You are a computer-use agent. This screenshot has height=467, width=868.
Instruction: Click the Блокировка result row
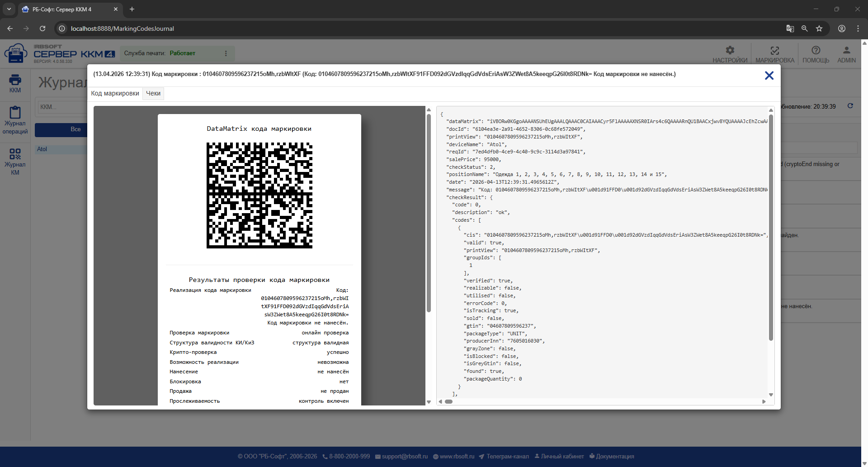tap(259, 381)
